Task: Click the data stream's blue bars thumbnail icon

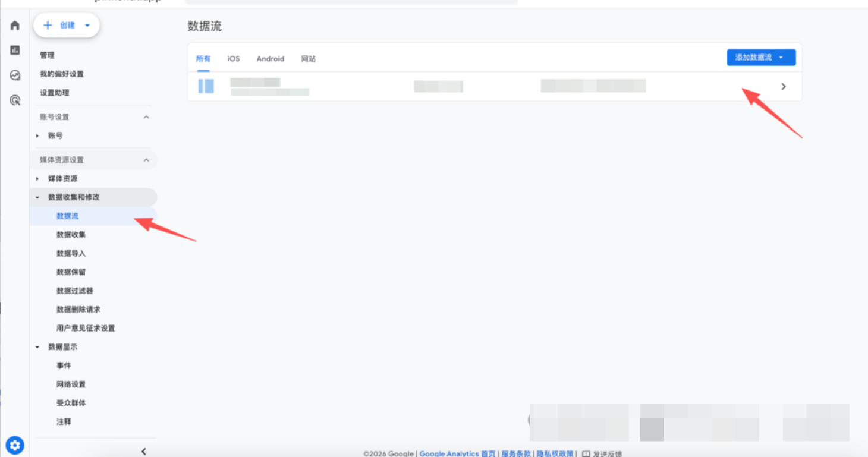Action: click(x=205, y=86)
